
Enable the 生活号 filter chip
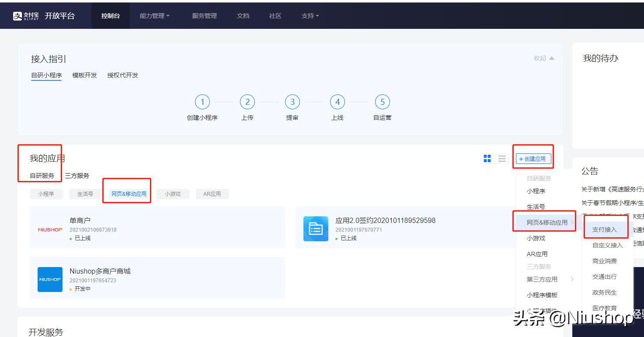point(85,194)
